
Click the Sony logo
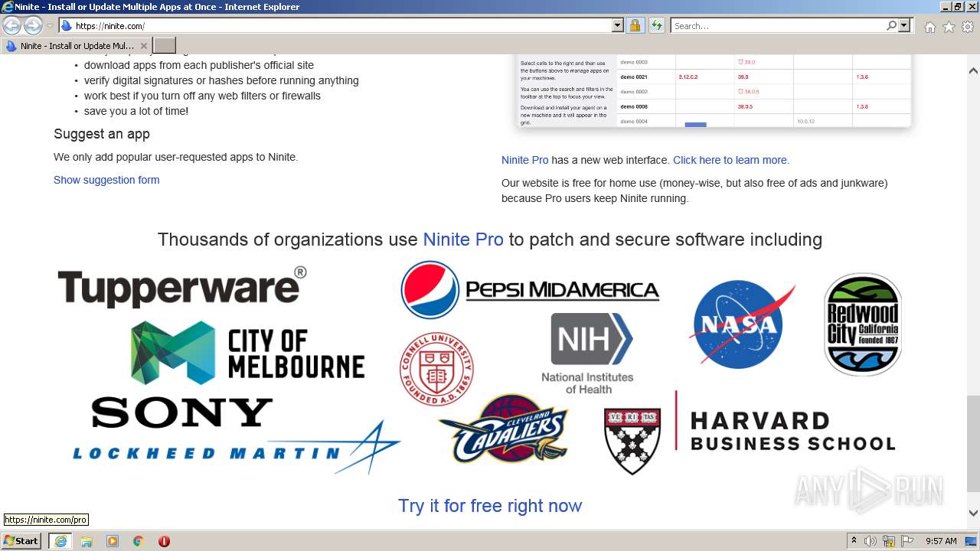coord(181,412)
